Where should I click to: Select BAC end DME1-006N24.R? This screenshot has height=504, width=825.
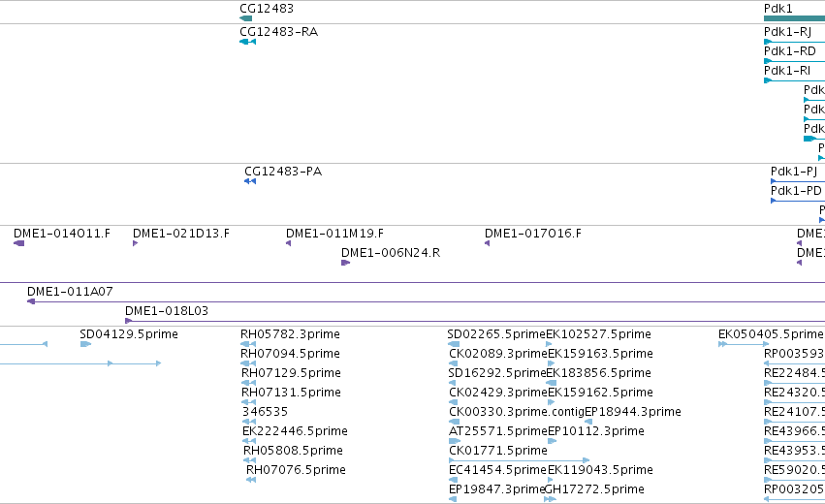tap(391, 253)
